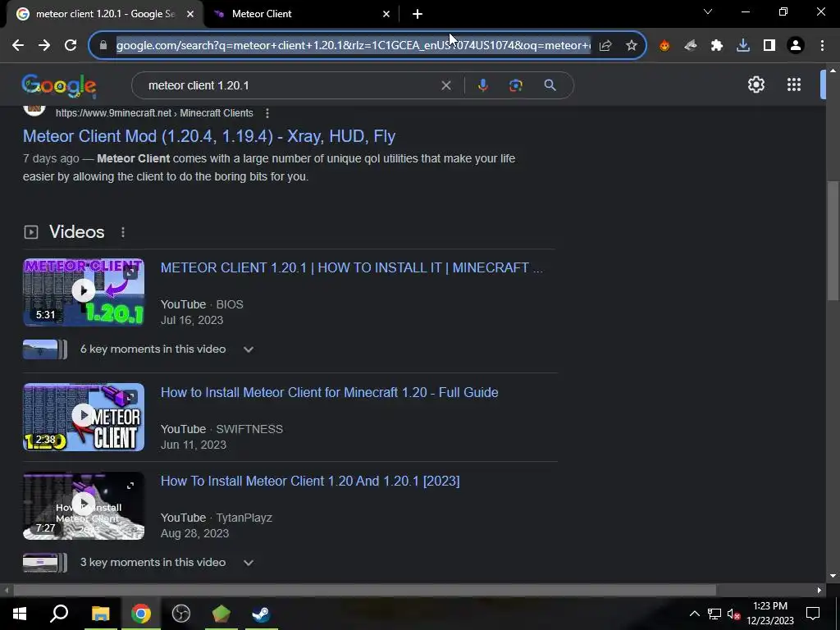Screen dimensions: 840x630
Task: Select the meteor client 1.20.1 Google tab
Action: (105, 14)
